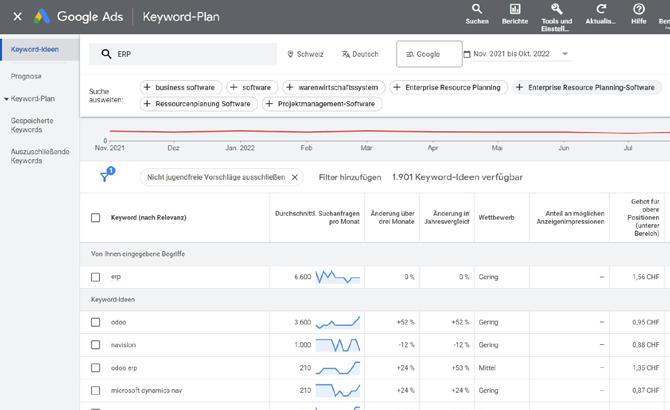Click the ERP keyword search field
This screenshot has width=670, height=410.
point(190,54)
